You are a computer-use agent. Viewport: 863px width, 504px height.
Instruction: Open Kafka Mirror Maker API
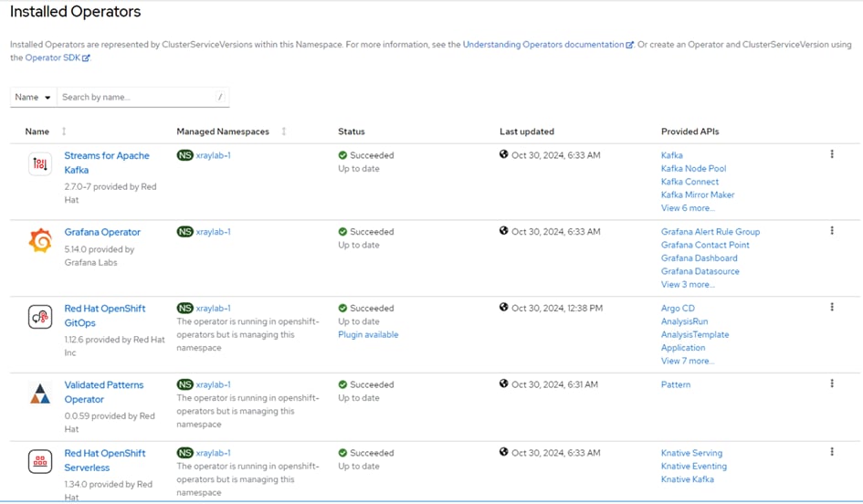pos(698,194)
